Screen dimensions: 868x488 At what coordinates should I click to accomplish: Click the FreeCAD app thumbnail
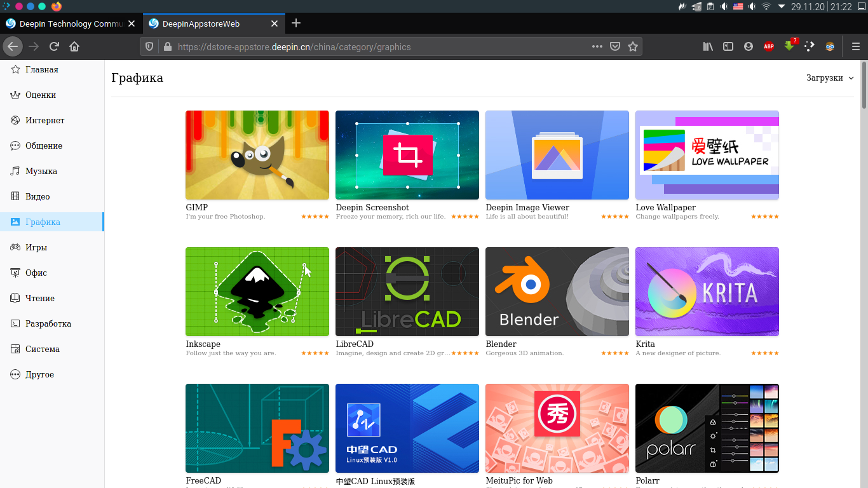(x=257, y=428)
